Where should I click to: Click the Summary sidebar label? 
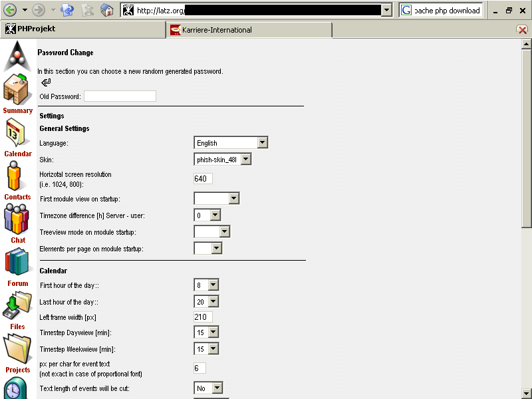point(18,110)
